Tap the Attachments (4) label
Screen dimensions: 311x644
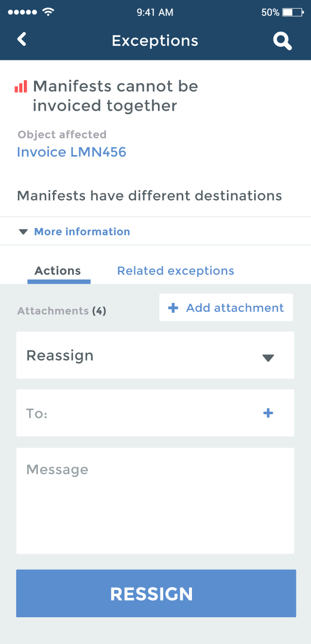62,311
